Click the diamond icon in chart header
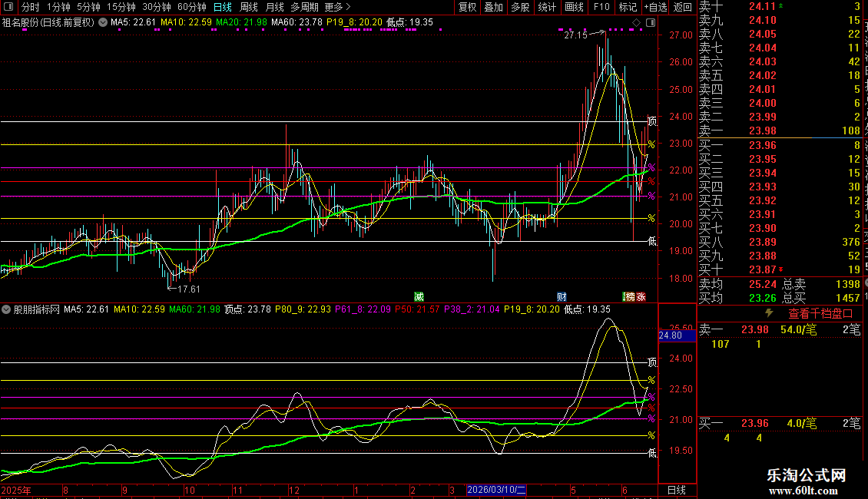 637,22
